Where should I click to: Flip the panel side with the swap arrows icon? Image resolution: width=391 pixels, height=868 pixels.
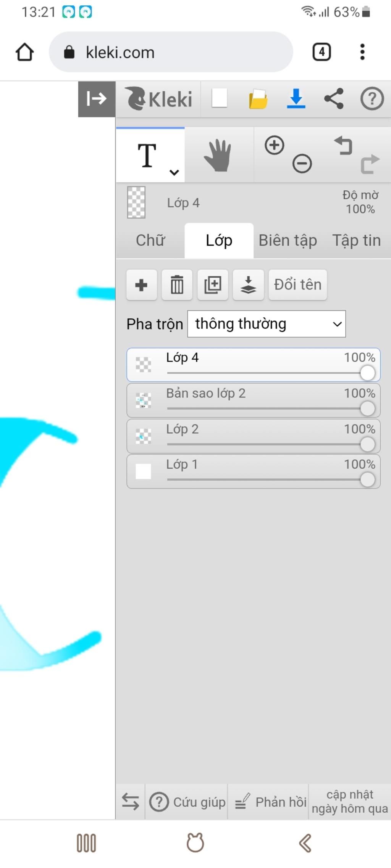click(x=130, y=802)
